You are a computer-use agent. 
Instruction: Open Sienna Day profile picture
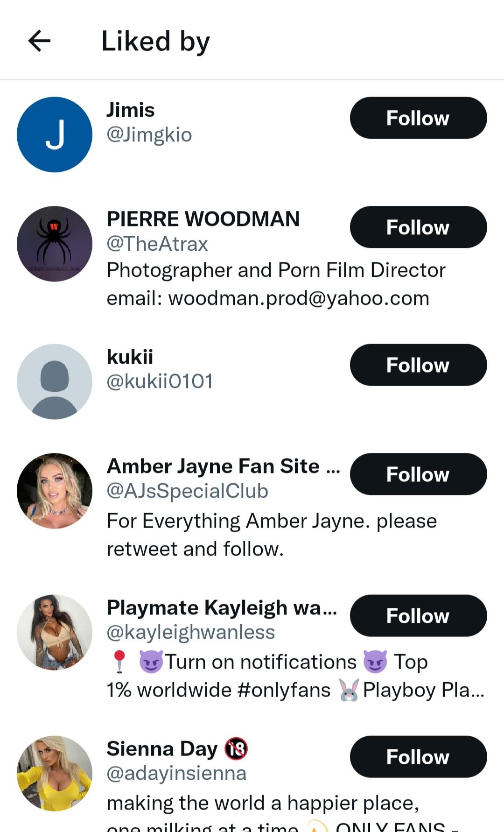click(55, 774)
